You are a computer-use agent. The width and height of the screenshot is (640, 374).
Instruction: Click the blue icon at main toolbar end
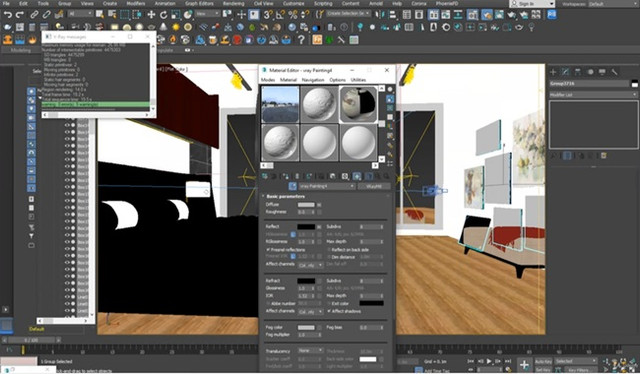552,15
